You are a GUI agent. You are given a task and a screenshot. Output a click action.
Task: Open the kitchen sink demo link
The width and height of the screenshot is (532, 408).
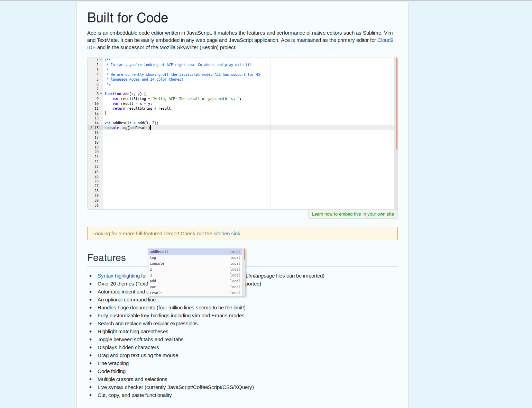click(227, 234)
